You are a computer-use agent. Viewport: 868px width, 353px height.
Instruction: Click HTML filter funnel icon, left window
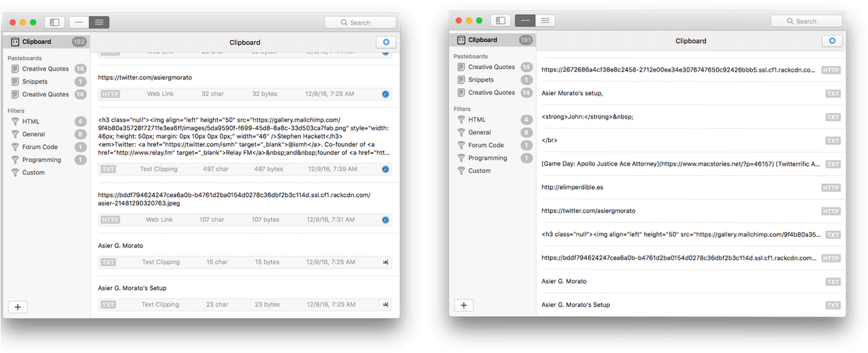pos(15,121)
